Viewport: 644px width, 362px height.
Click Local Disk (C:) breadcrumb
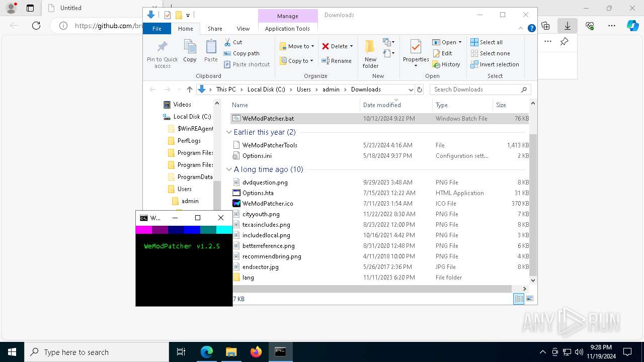pyautogui.click(x=266, y=89)
